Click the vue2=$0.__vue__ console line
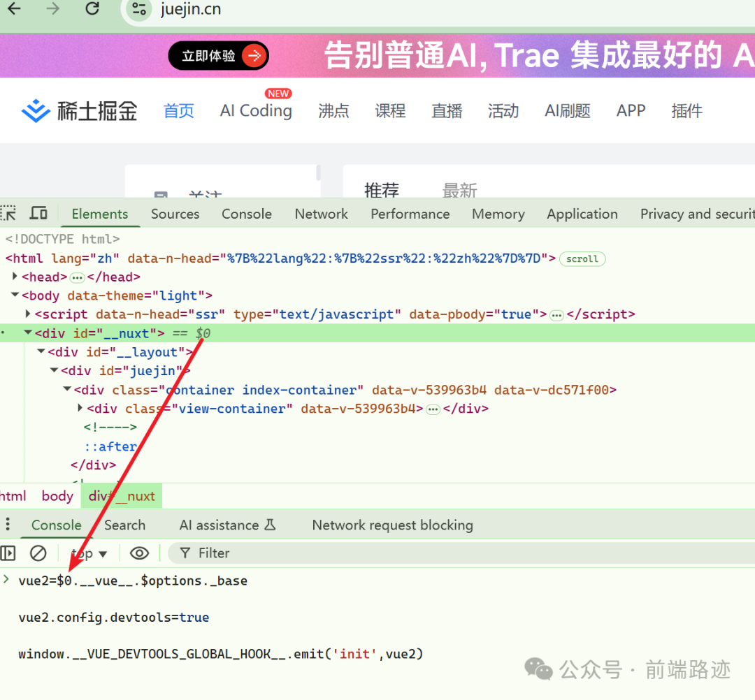 pyautogui.click(x=133, y=581)
